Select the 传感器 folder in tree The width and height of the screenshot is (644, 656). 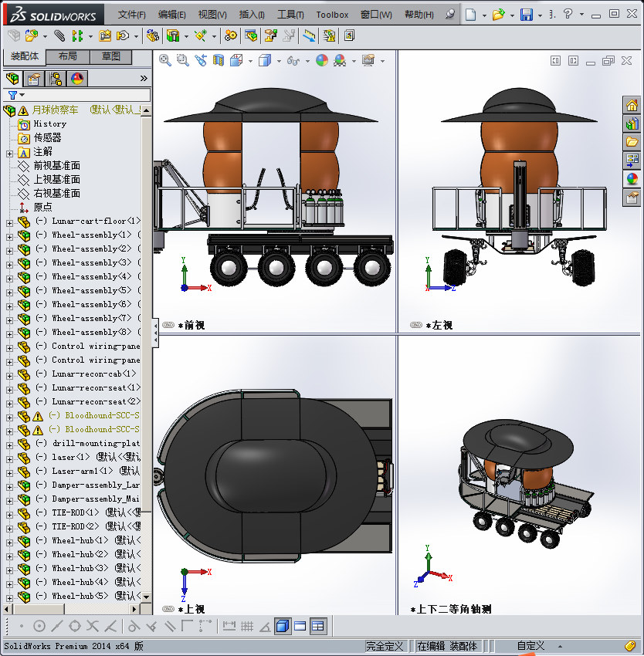pos(47,137)
